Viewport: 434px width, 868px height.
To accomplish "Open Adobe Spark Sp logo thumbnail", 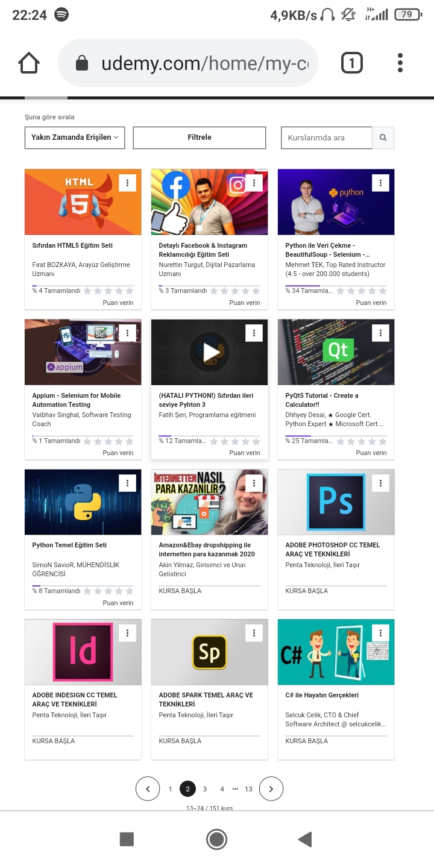I will click(210, 652).
